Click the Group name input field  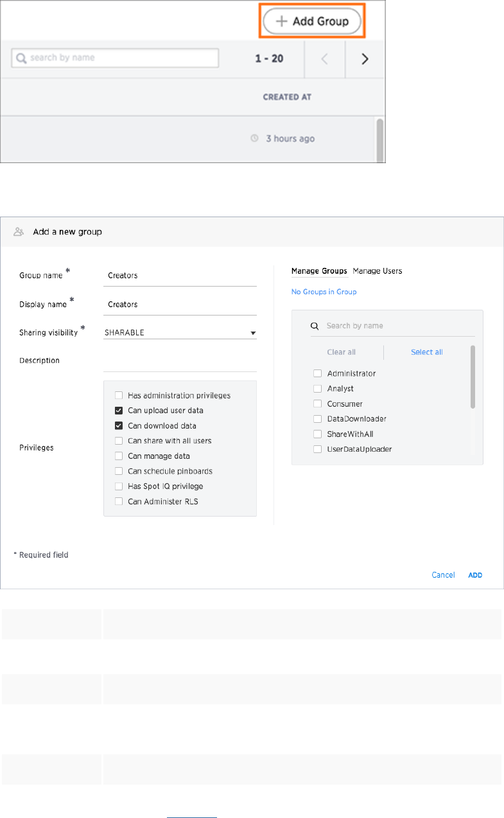(180, 276)
